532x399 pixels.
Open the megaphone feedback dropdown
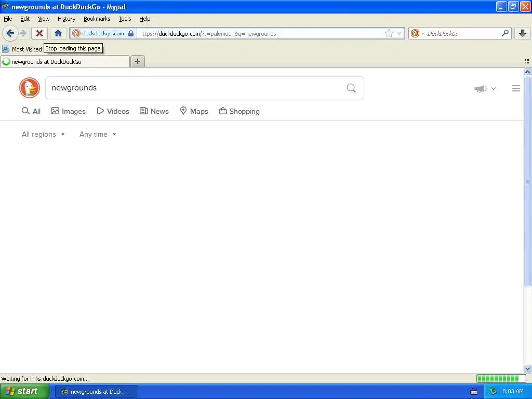point(485,88)
